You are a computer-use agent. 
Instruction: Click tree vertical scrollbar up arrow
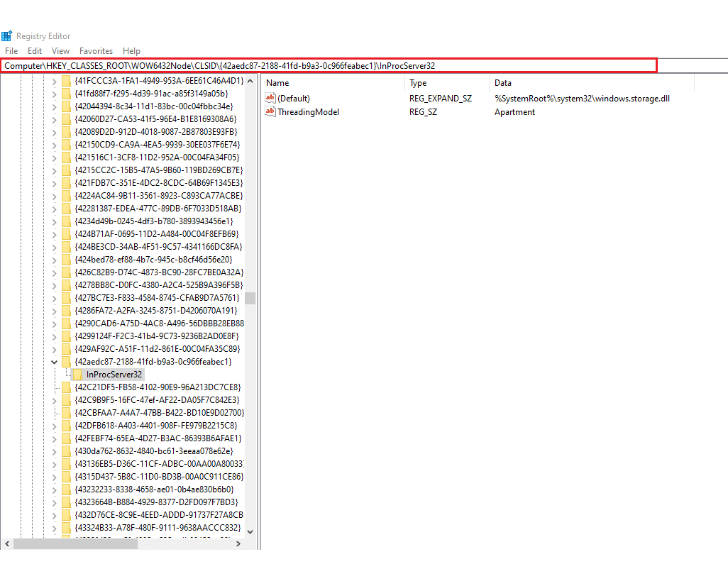tap(250, 81)
